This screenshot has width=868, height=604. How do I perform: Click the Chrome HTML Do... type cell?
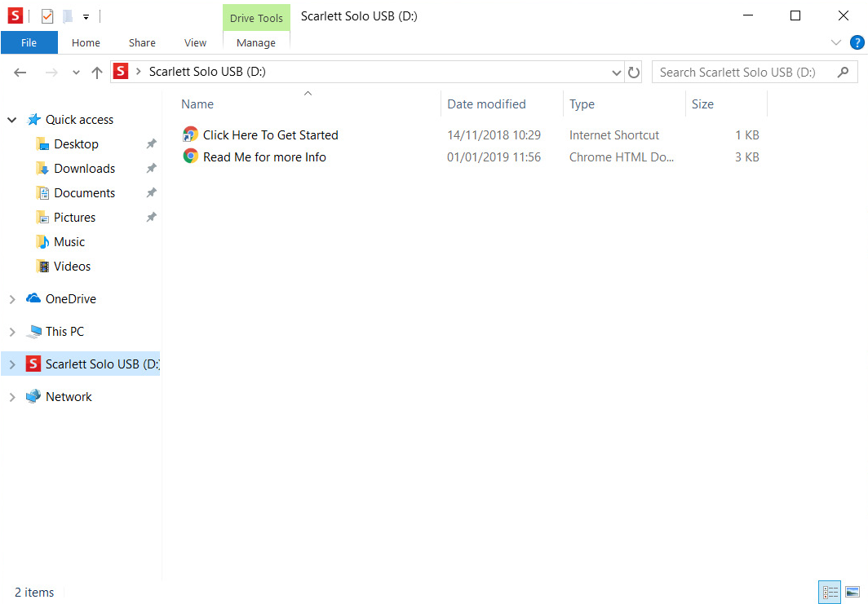pos(621,157)
